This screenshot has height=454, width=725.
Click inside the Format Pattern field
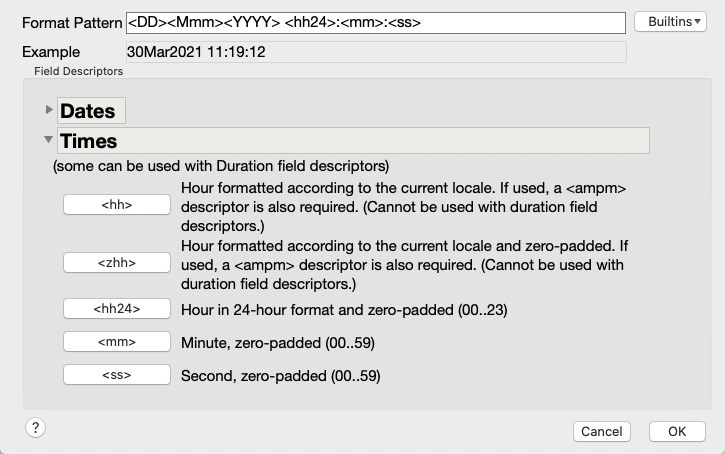375,23
